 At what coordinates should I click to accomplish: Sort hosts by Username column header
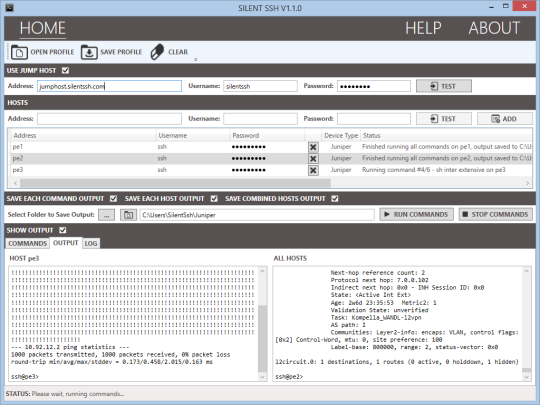pyautogui.click(x=193, y=136)
